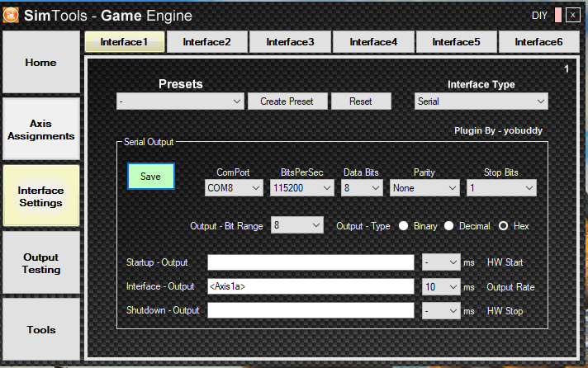The width and height of the screenshot is (588, 368).
Task: Switch to the Interface5 tab
Action: (x=457, y=42)
